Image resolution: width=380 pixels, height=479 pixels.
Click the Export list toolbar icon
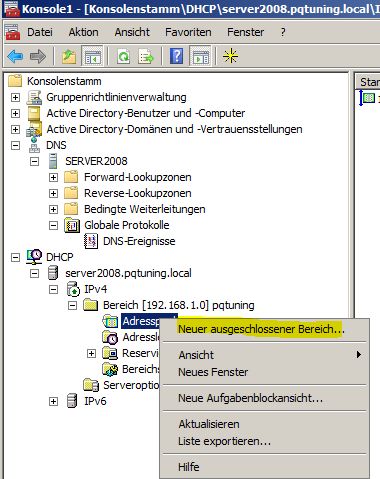tap(146, 56)
